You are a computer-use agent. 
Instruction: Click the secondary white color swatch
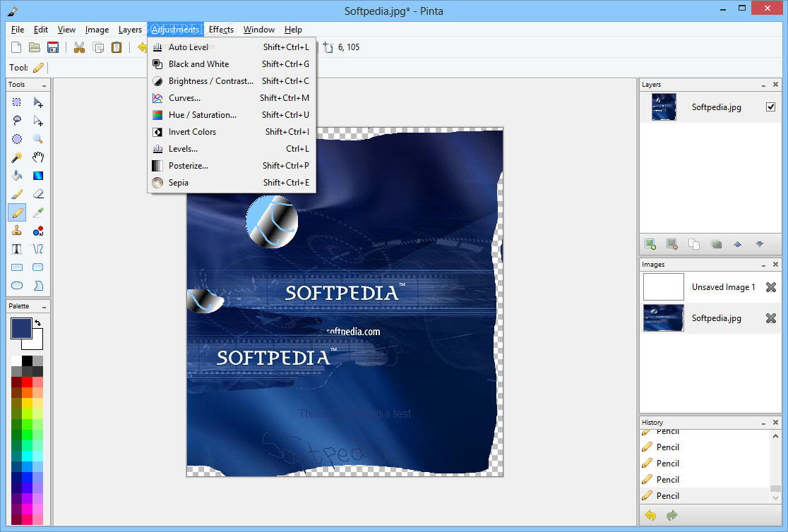coord(36,343)
